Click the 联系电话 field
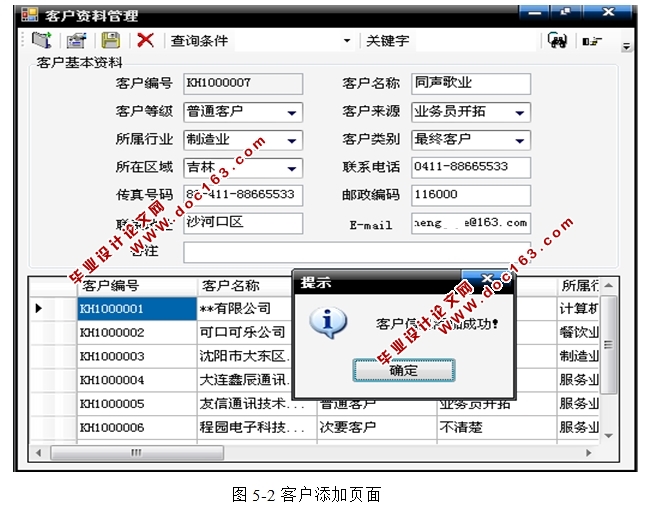The width and height of the screenshot is (646, 508). [x=471, y=167]
